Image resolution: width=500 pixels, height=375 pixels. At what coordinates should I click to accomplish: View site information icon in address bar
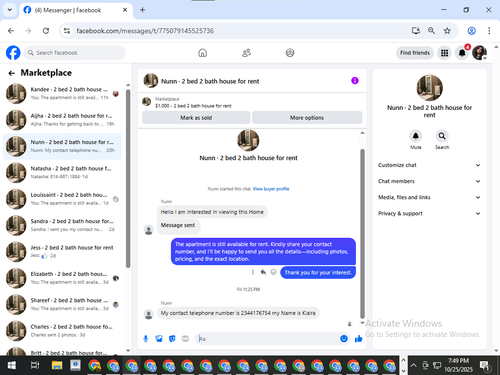pos(67,31)
